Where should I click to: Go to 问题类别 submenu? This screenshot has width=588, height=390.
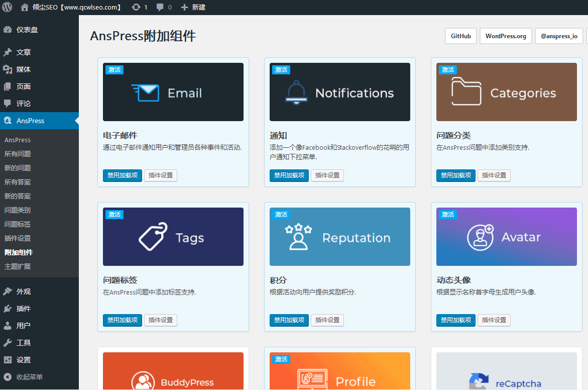pyautogui.click(x=18, y=210)
